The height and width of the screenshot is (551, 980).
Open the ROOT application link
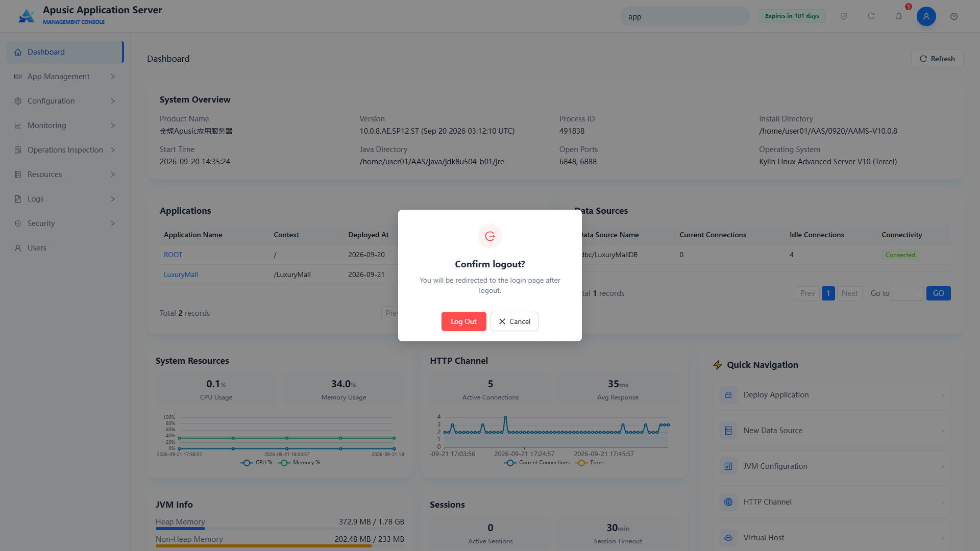[173, 255]
